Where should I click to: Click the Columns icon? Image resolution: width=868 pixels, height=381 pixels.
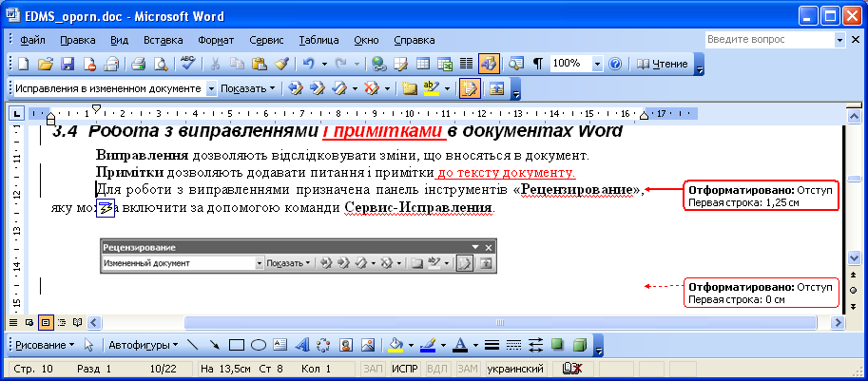pos(467,64)
